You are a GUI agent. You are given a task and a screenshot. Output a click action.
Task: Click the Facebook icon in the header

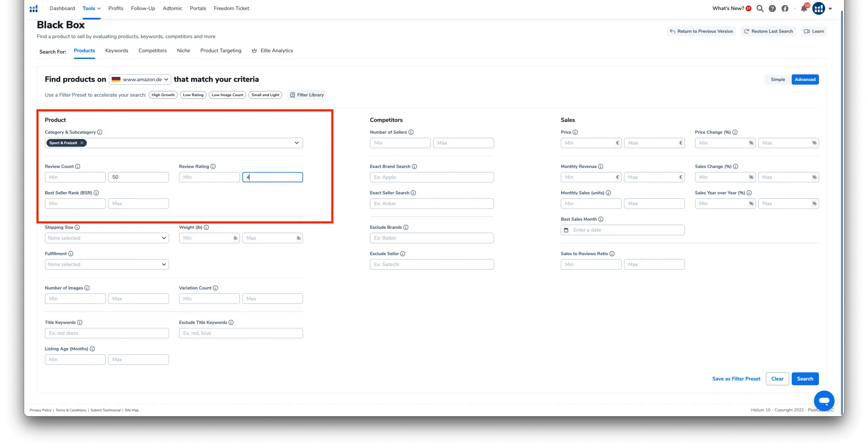click(x=785, y=8)
